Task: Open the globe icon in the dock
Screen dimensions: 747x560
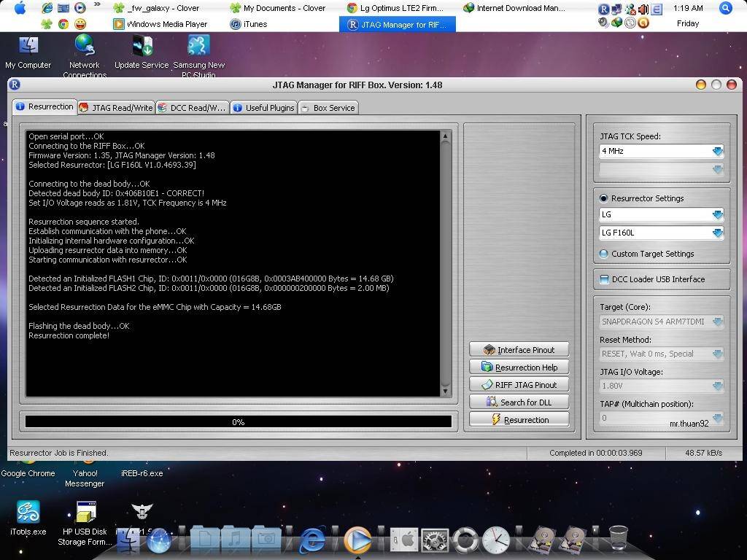Action: (x=159, y=540)
